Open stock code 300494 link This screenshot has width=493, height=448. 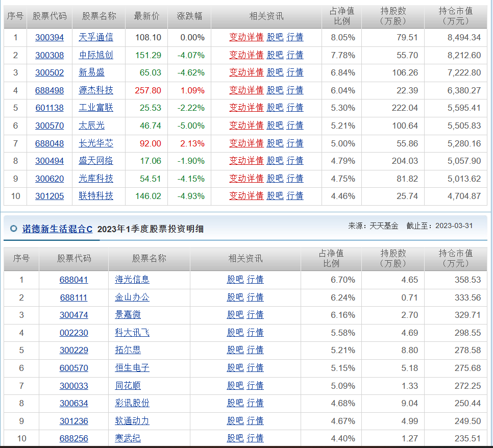click(50, 161)
